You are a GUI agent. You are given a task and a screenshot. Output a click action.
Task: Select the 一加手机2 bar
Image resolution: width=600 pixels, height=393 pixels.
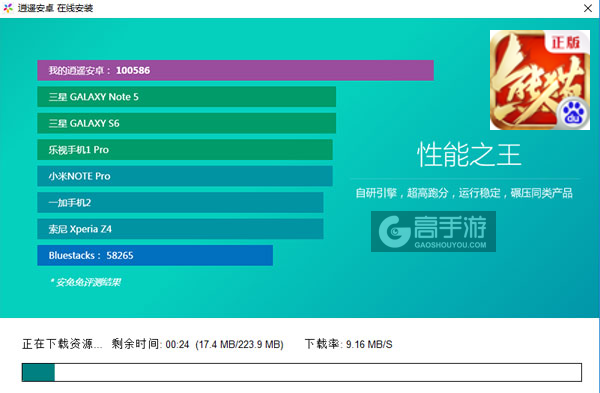click(180, 202)
